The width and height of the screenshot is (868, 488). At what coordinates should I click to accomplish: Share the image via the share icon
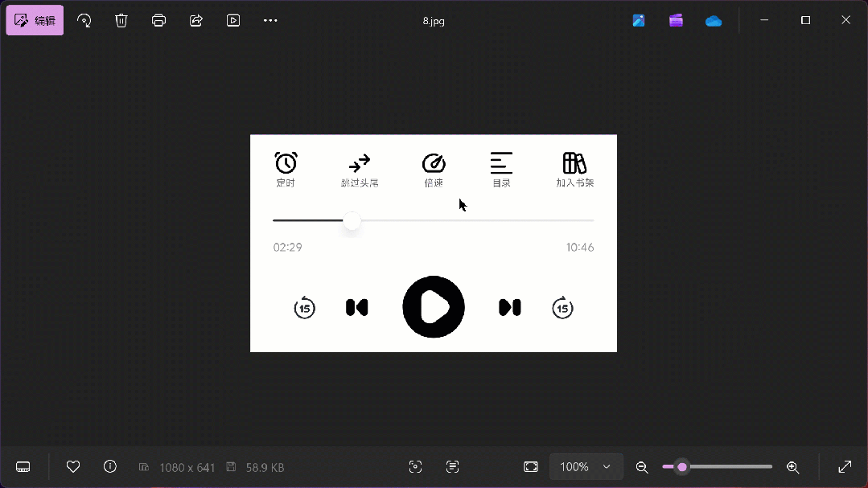pos(196,21)
